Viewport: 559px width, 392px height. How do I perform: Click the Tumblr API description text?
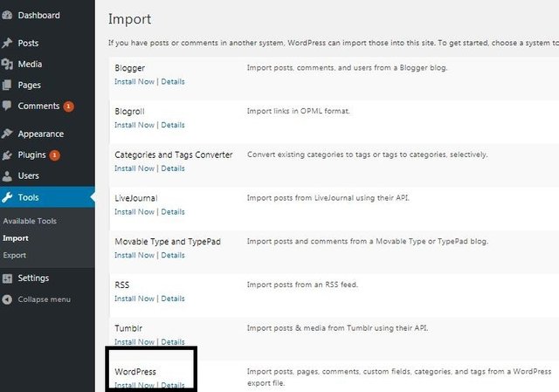[x=338, y=328]
